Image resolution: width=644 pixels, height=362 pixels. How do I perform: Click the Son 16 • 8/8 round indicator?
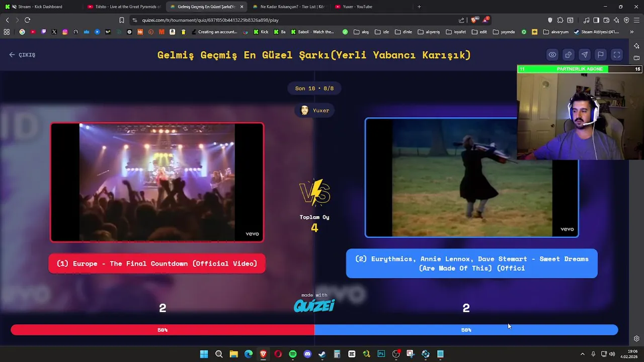pyautogui.click(x=314, y=88)
